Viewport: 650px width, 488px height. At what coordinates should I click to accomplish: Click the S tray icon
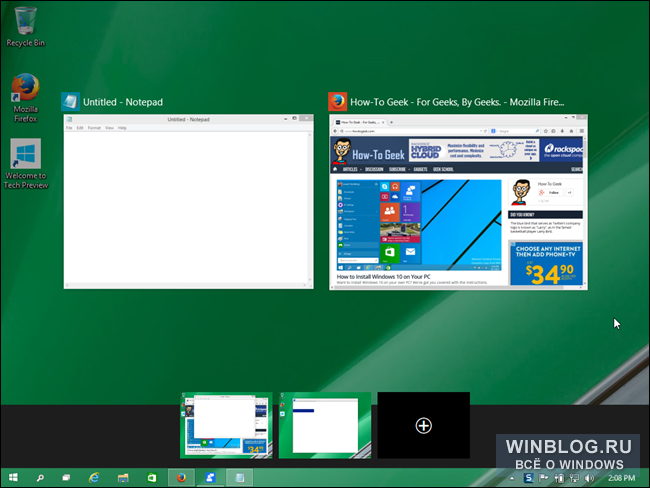(529, 478)
